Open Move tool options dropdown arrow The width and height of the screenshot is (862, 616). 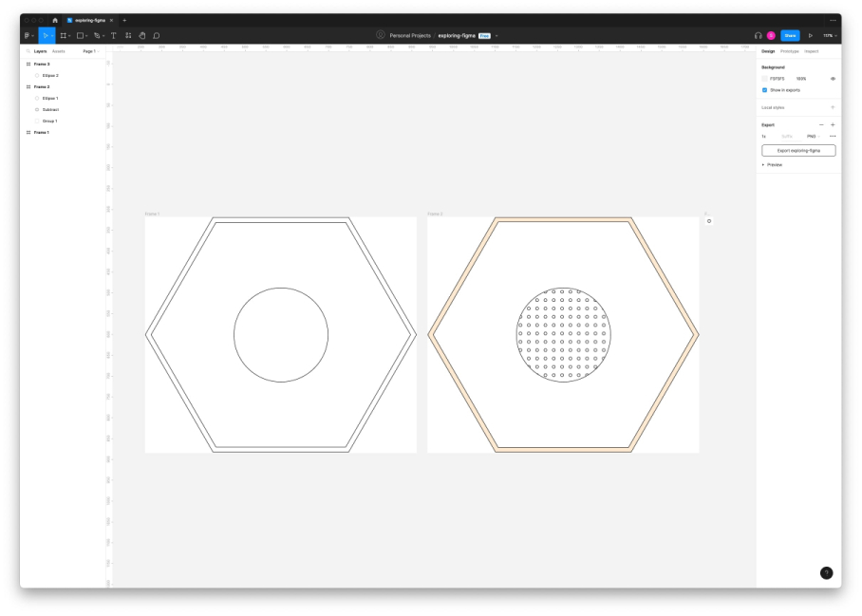point(52,36)
